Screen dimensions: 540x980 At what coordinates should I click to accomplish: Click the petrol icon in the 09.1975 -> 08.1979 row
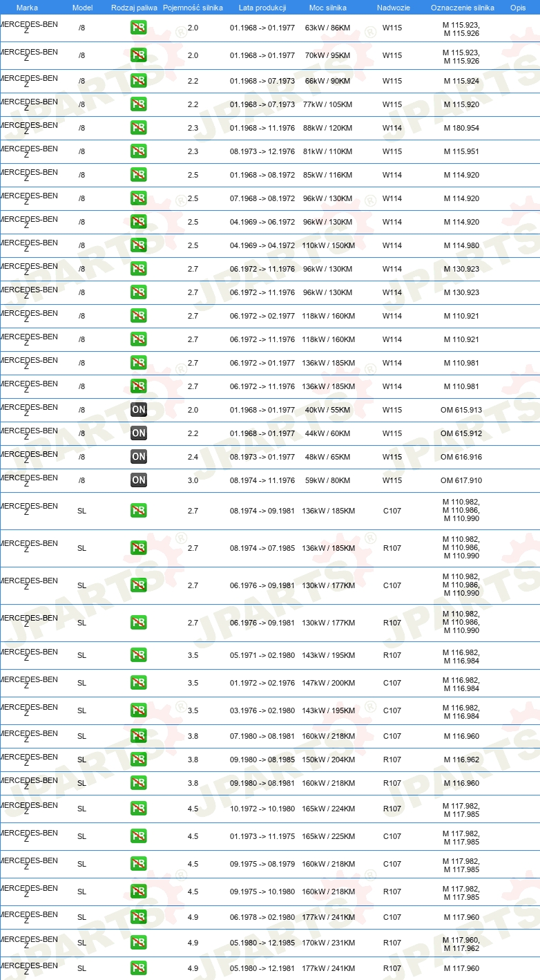[139, 865]
